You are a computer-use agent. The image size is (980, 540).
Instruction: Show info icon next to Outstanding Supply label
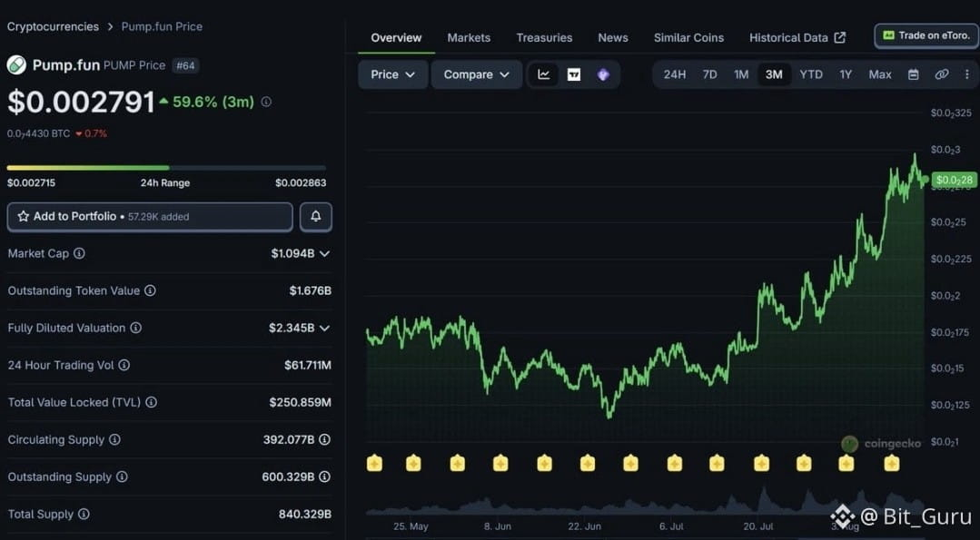(x=122, y=476)
